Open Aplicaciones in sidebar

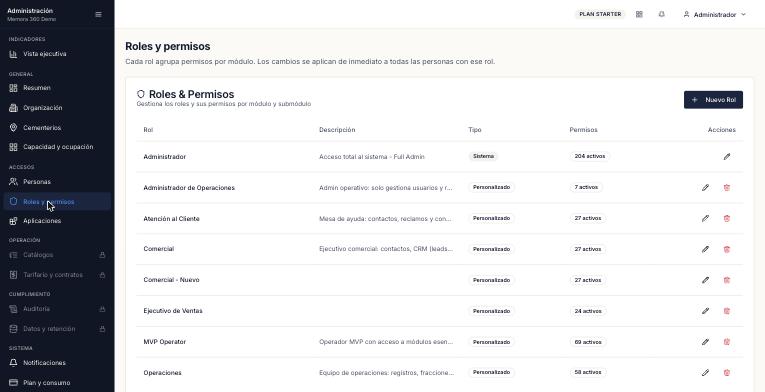57,221
